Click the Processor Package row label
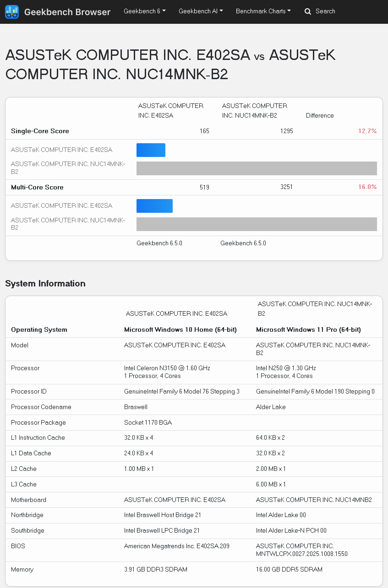The height and width of the screenshot is (588, 388). (x=38, y=422)
